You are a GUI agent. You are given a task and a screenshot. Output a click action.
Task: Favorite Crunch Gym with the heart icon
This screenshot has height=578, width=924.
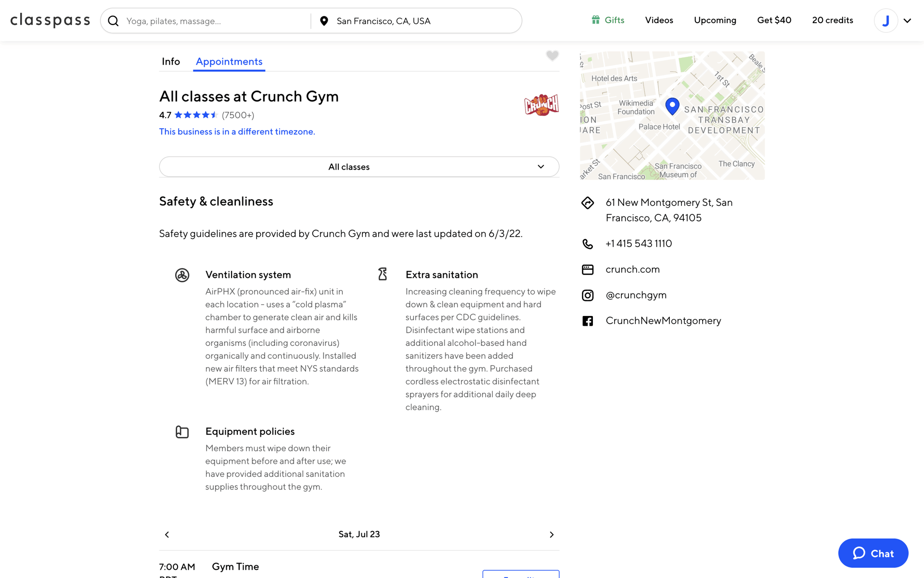click(x=552, y=56)
